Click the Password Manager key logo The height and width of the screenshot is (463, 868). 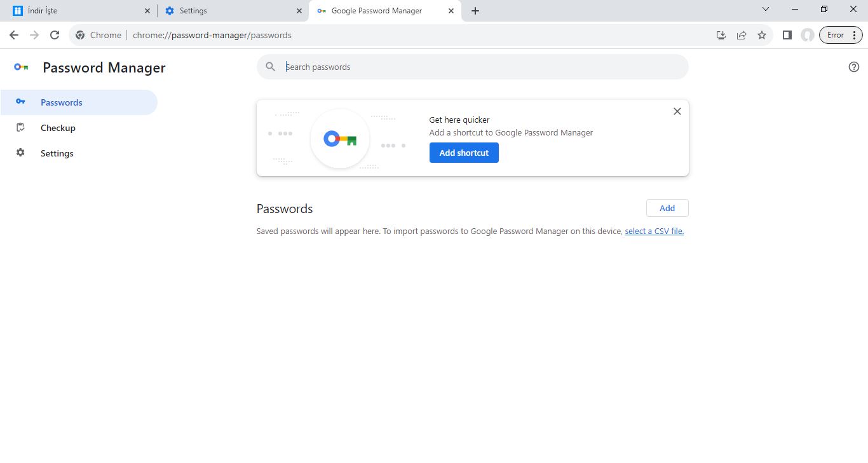pyautogui.click(x=21, y=67)
